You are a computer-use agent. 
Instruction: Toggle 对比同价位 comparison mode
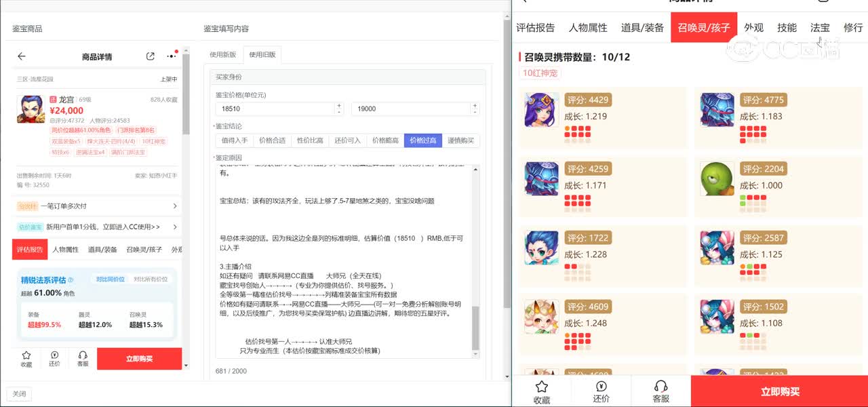pos(110,279)
